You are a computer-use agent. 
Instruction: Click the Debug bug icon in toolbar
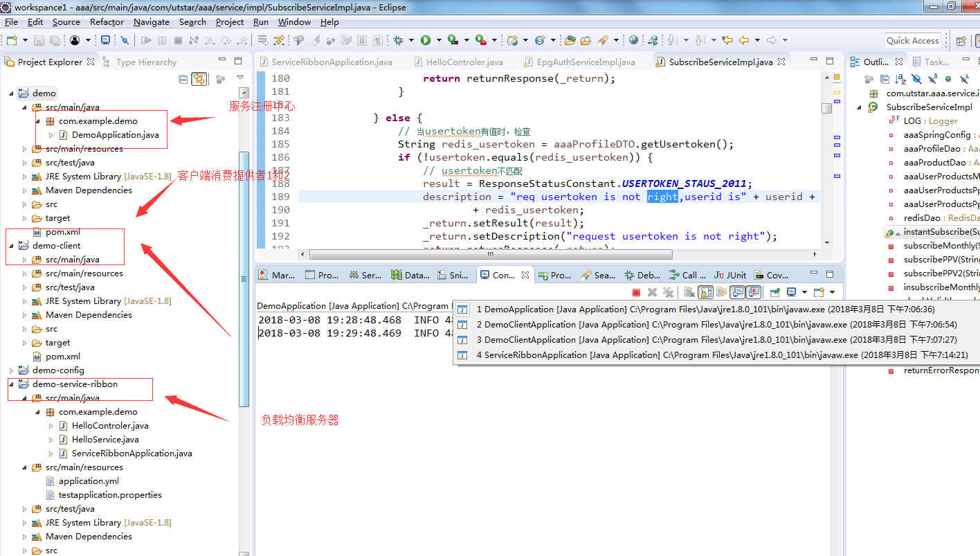[x=399, y=40]
